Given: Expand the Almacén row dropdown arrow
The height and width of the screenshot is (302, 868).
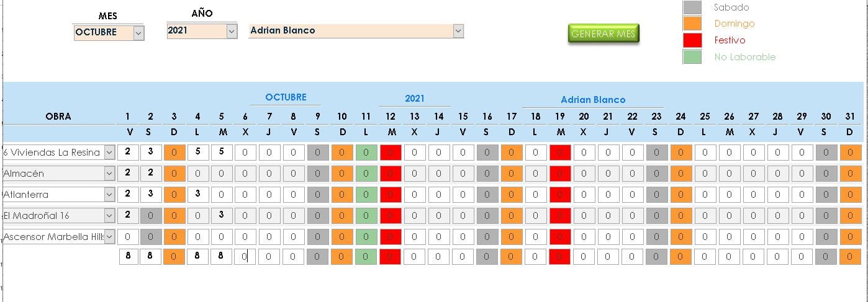Looking at the screenshot, I should click(109, 174).
